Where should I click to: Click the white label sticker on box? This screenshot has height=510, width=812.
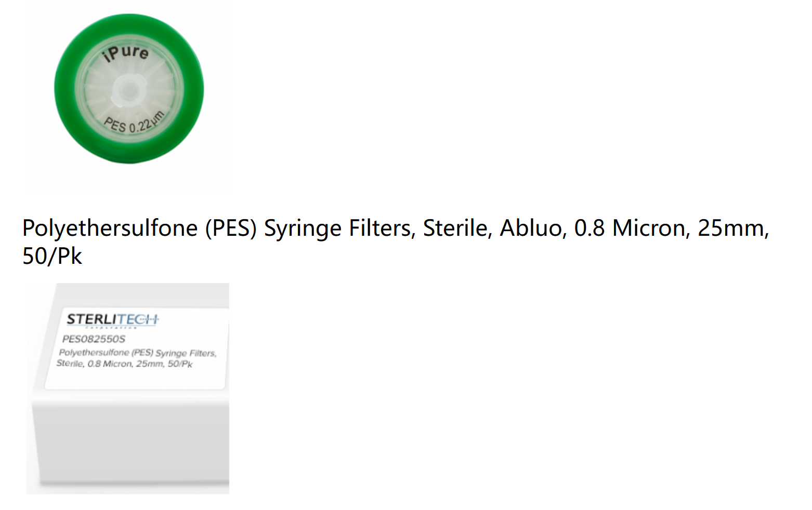137,348
